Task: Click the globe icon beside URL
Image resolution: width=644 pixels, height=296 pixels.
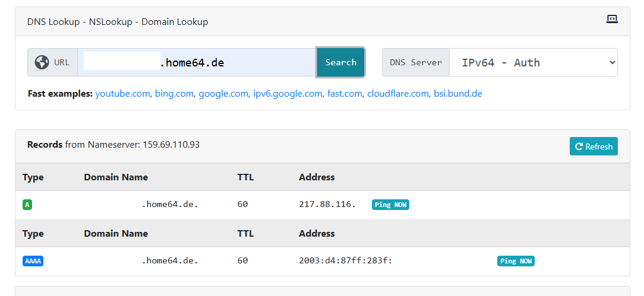Action: click(42, 62)
